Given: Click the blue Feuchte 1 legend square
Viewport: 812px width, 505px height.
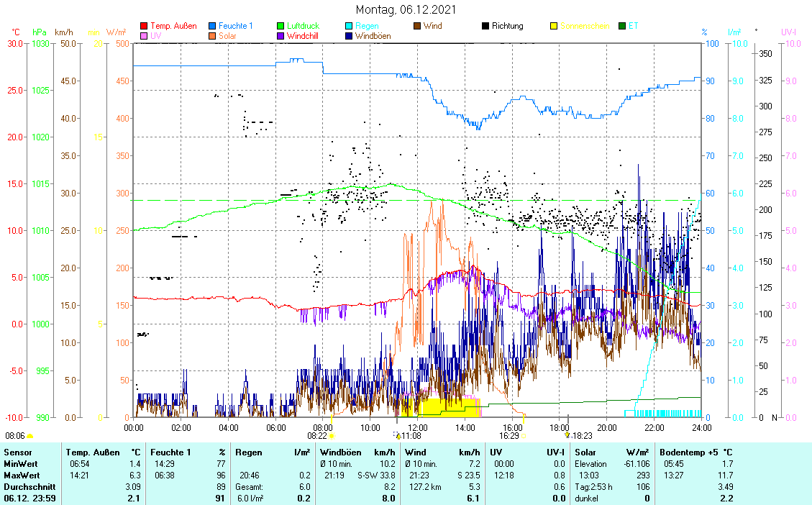Looking at the screenshot, I should (x=212, y=26).
